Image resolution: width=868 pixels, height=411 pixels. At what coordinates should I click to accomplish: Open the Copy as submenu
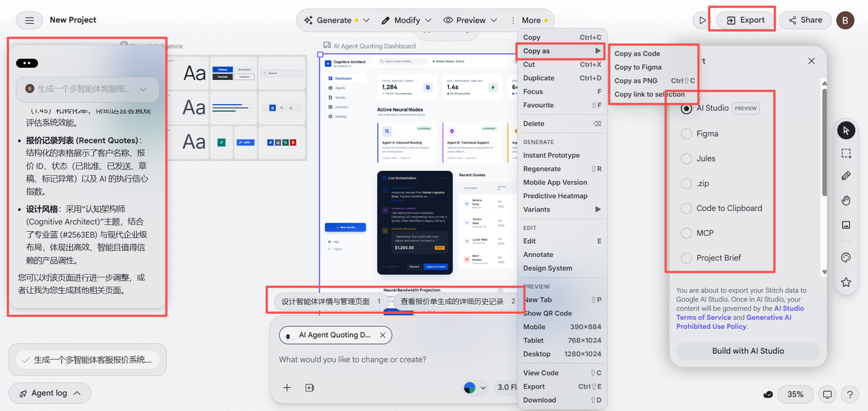pyautogui.click(x=562, y=51)
